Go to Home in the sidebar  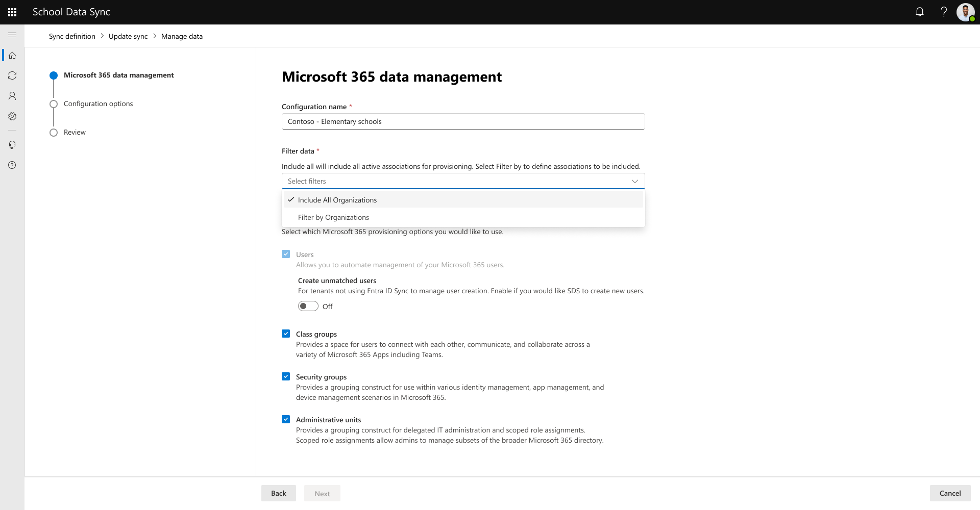click(12, 55)
